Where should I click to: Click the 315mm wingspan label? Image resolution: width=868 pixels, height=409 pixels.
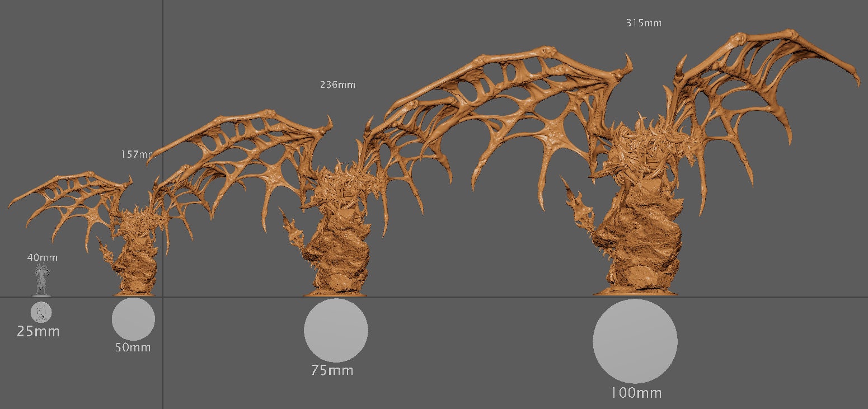tap(644, 23)
